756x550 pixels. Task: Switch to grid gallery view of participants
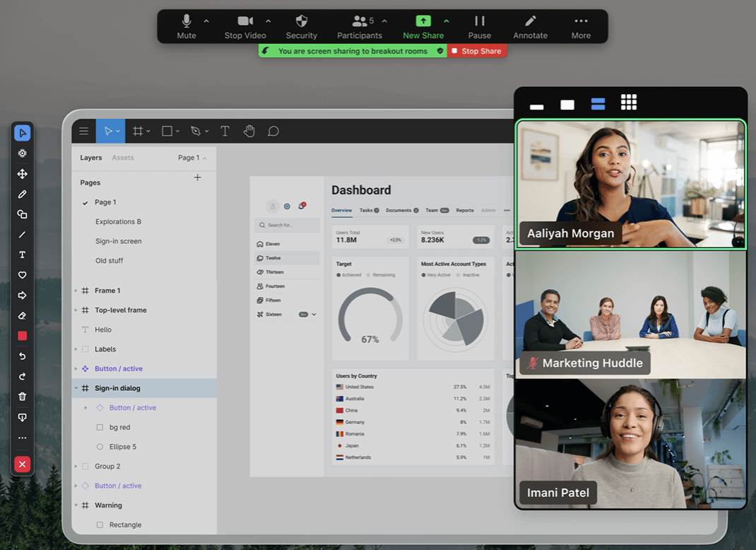pyautogui.click(x=629, y=103)
